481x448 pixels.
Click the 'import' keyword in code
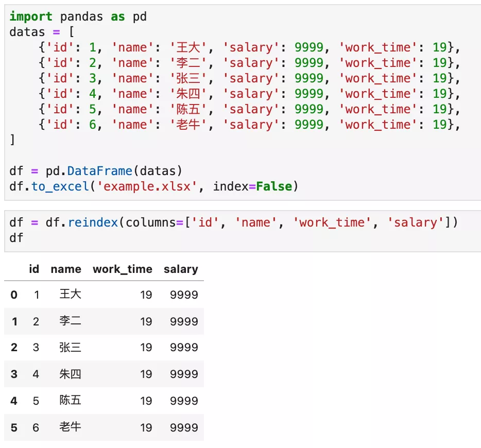(31, 16)
